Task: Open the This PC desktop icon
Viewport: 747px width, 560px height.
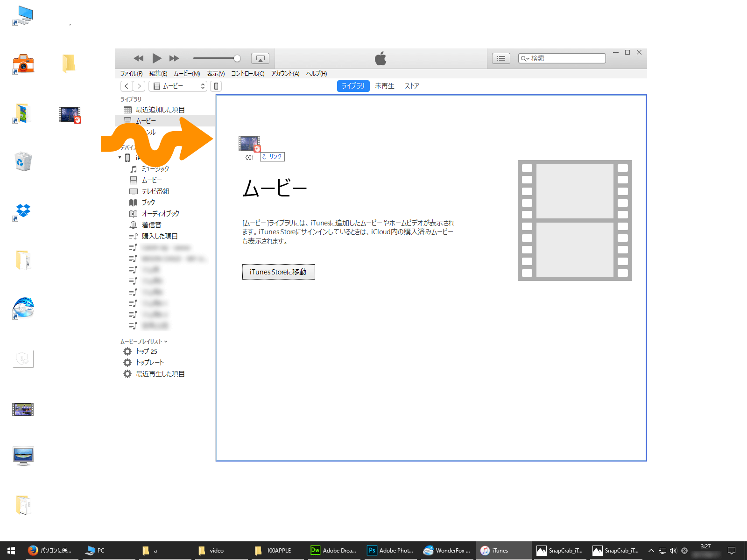Action: point(23,15)
